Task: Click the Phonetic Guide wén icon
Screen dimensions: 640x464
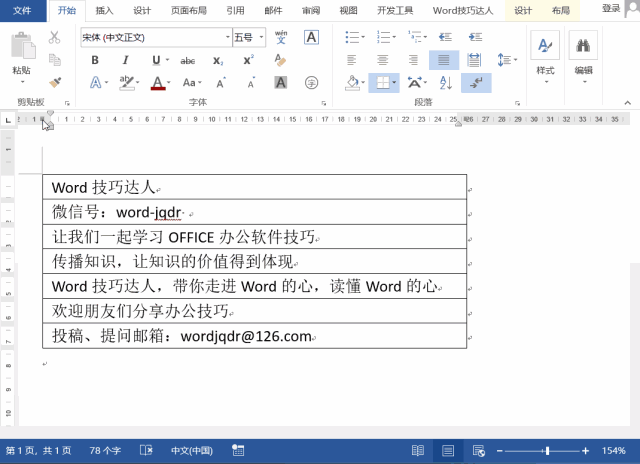Action: (x=281, y=37)
